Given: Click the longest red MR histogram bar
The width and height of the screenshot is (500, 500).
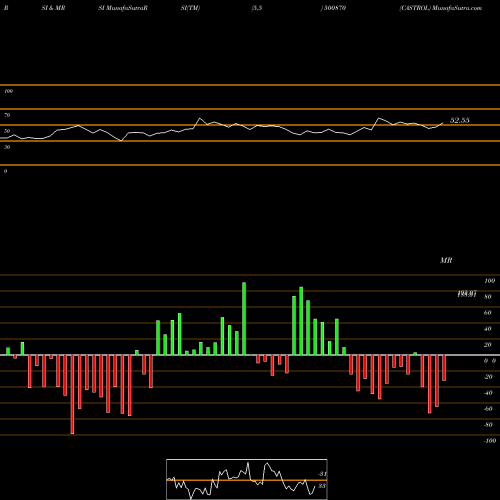Looking at the screenshot, I should point(72,394).
